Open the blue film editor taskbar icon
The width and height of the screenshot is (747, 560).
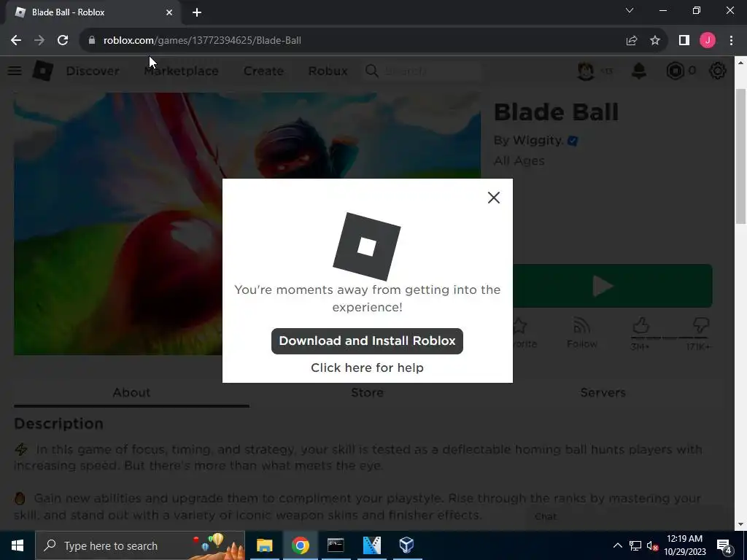coord(371,545)
